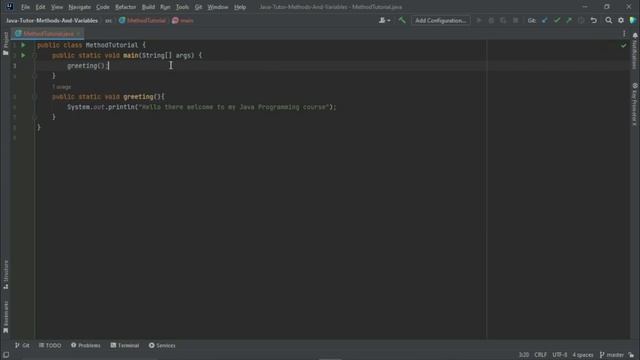Open the Build menu
The image size is (640, 360).
pyautogui.click(x=148, y=7)
